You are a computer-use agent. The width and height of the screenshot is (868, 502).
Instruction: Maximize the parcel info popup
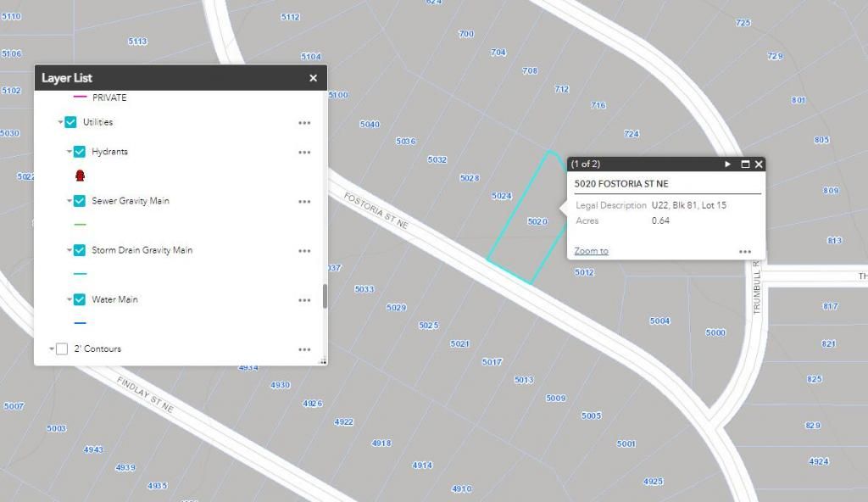[x=745, y=165]
